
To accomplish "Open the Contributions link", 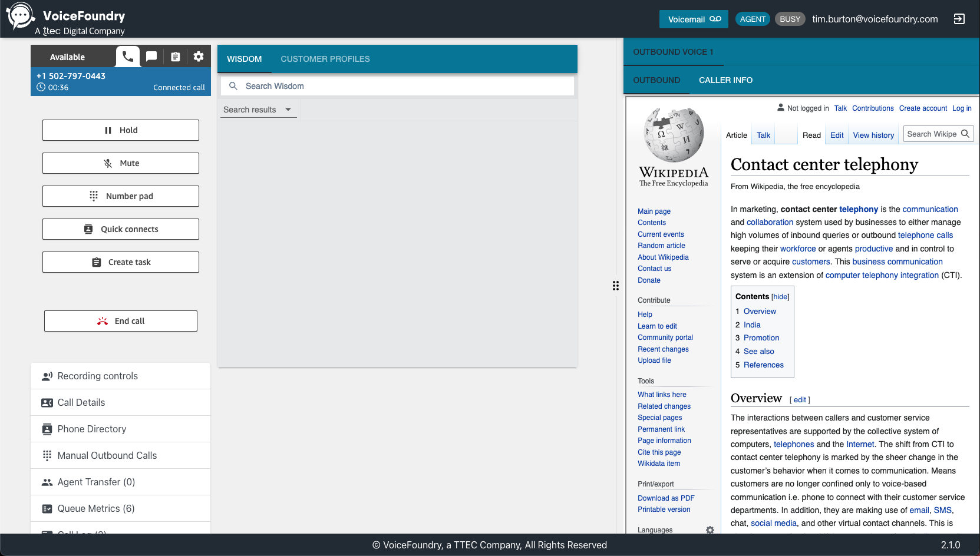I will [x=873, y=108].
